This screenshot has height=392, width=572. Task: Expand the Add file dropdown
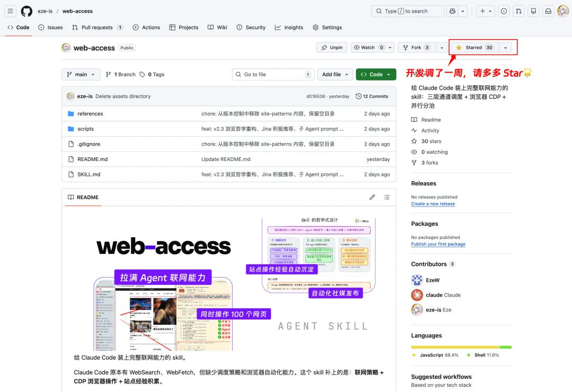(x=335, y=74)
